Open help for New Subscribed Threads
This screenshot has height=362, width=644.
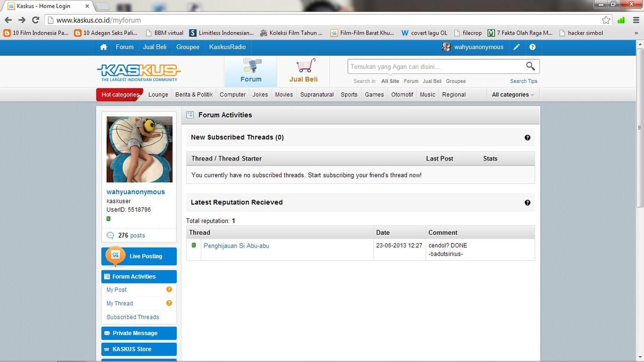point(527,137)
